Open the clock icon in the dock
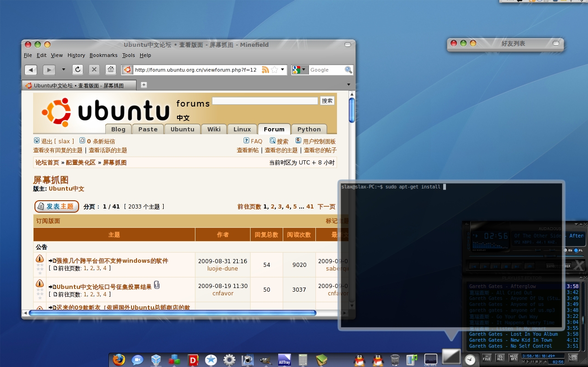Image resolution: width=588 pixels, height=367 pixels. click(x=470, y=360)
